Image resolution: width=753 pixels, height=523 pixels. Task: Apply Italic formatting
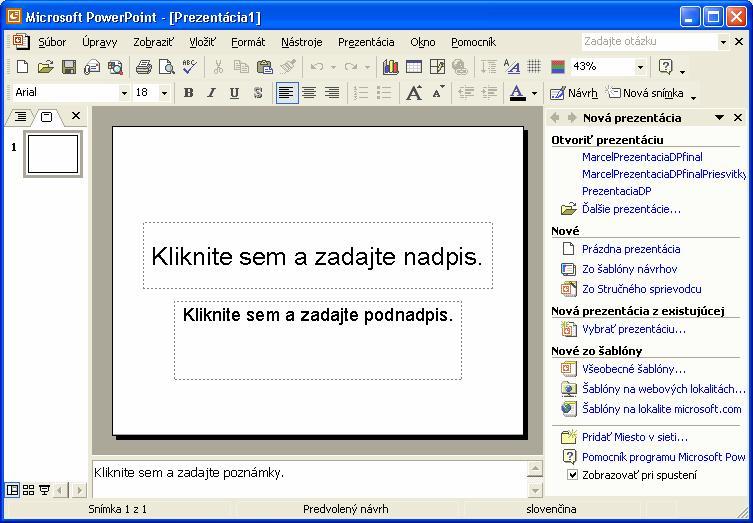[x=211, y=93]
